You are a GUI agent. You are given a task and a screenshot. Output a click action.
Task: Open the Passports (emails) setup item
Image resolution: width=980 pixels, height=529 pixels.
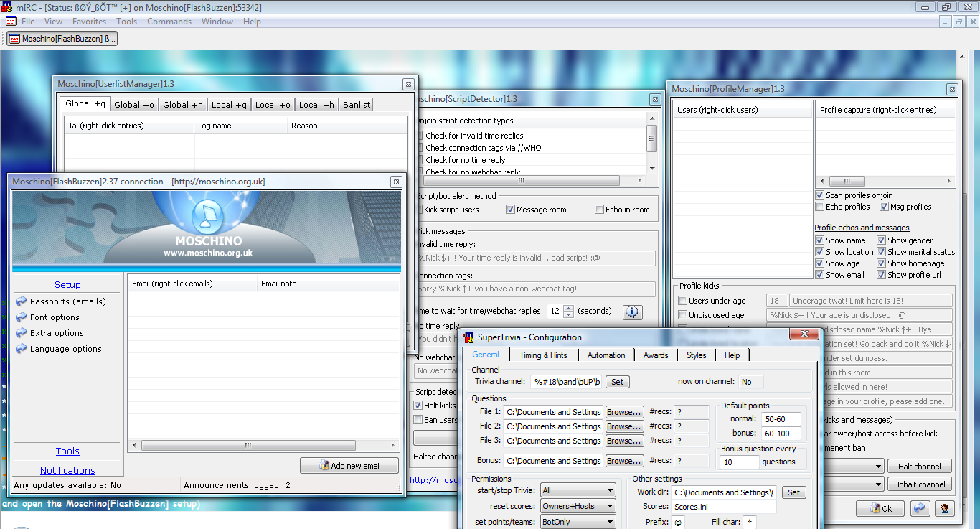pyautogui.click(x=61, y=301)
